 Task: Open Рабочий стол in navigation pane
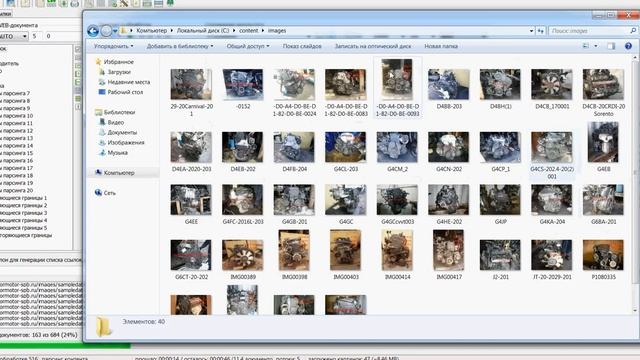125,92
